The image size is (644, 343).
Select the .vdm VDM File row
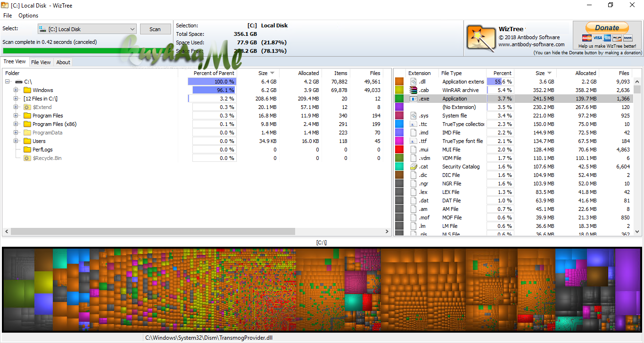[513, 158]
